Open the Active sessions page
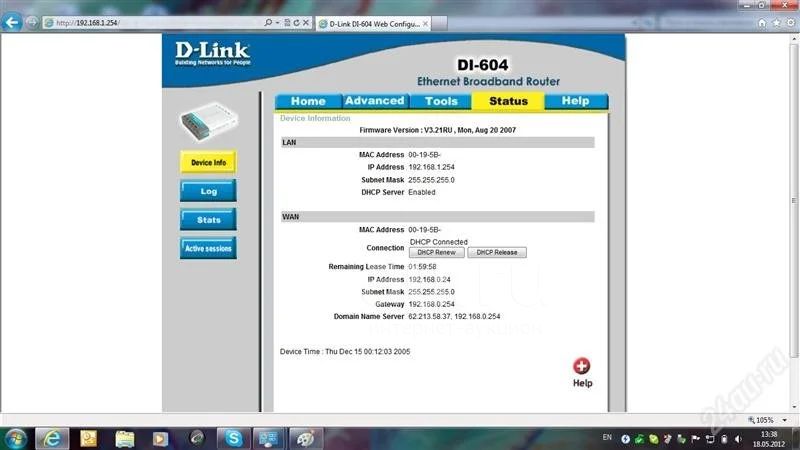The height and width of the screenshot is (450, 800). click(x=208, y=248)
